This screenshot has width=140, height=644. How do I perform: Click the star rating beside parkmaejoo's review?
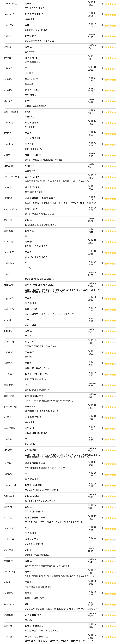click(x=110, y=4)
